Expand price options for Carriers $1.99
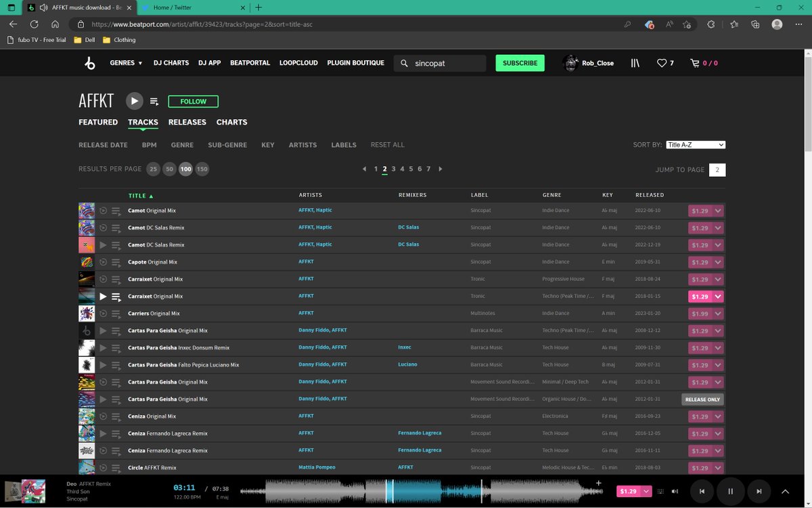 click(x=717, y=314)
